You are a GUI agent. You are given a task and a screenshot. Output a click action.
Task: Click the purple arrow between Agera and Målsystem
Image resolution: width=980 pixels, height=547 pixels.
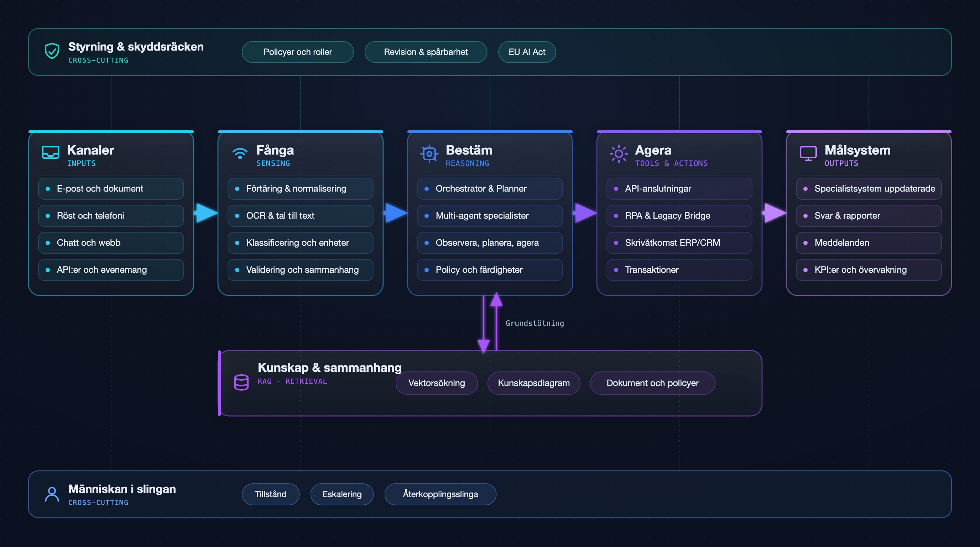pyautogui.click(x=774, y=213)
